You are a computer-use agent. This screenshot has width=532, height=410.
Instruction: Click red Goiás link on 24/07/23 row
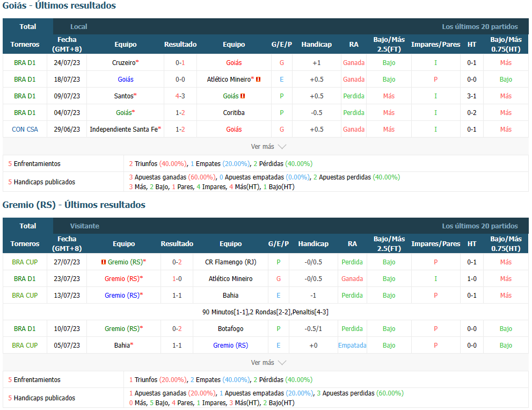234,63
